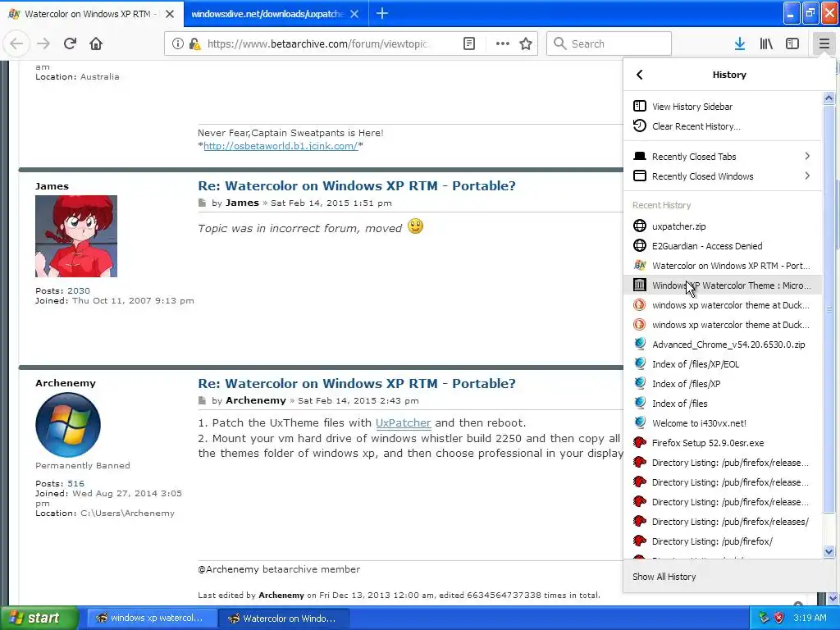Open 'Index of /files/XP/EOL' history entry

point(722,364)
